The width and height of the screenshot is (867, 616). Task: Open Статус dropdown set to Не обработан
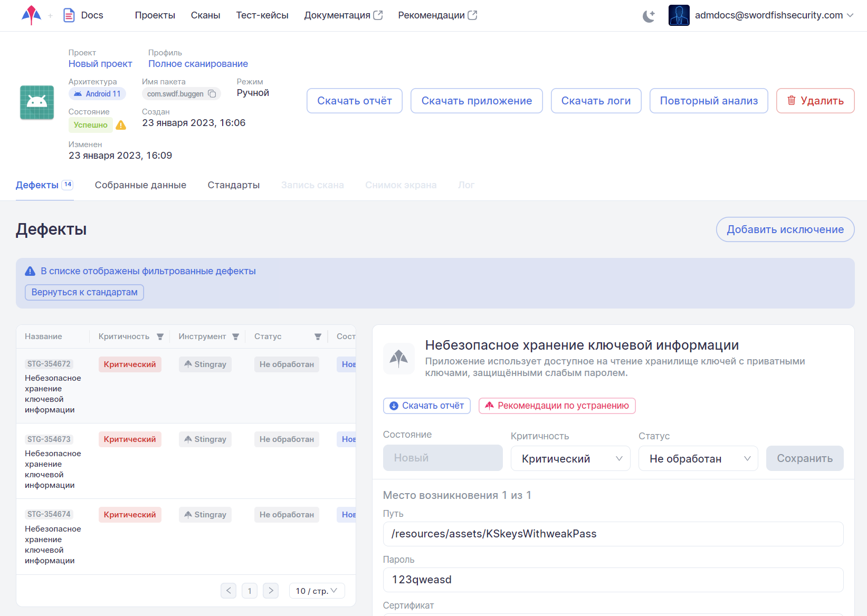click(x=698, y=459)
